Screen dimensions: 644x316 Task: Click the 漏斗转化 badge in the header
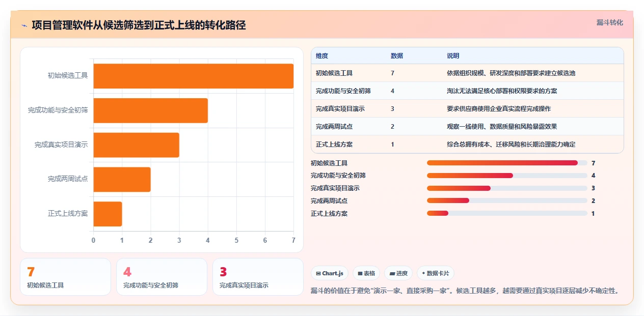click(609, 22)
